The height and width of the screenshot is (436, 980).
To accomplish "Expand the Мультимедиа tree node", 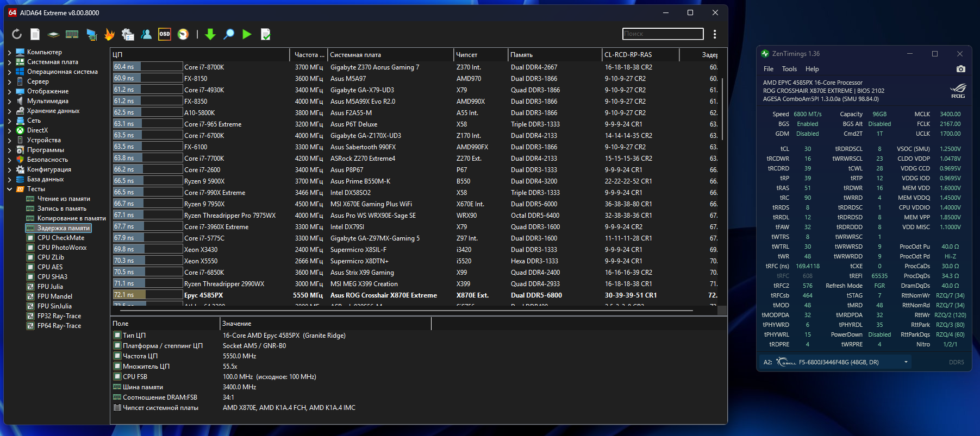I will 9,101.
